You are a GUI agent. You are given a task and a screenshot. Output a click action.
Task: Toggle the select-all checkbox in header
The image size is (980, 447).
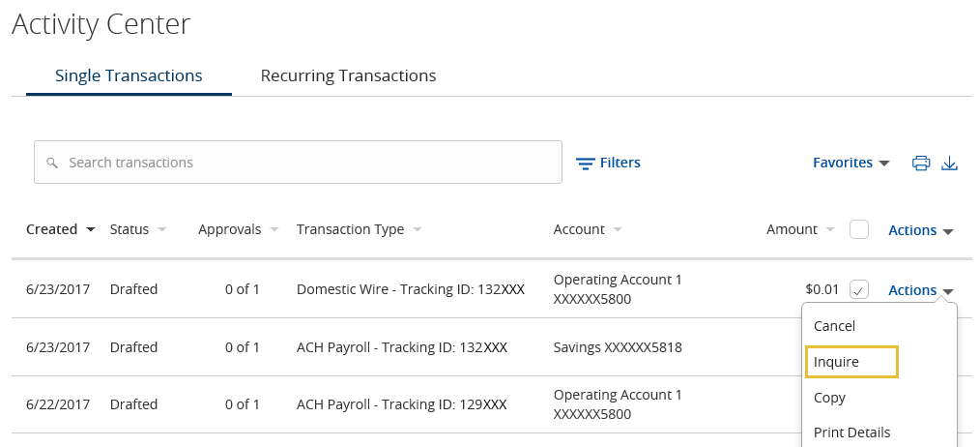coord(859,229)
